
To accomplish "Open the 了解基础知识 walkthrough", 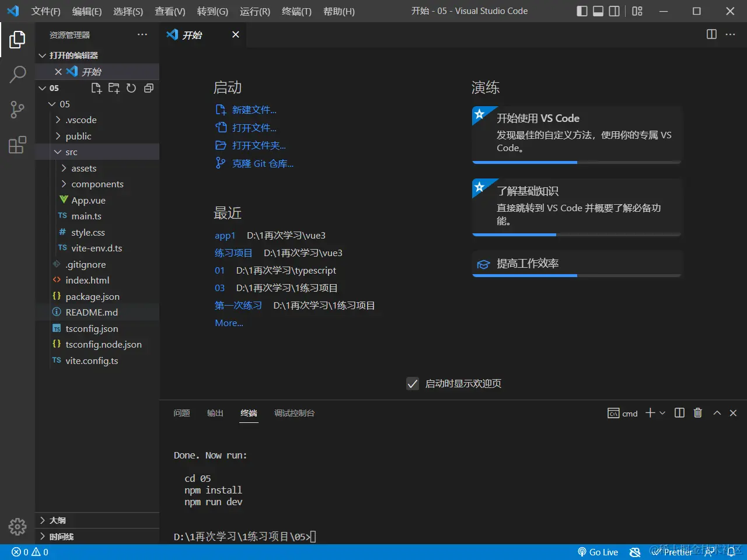I will coord(577,208).
